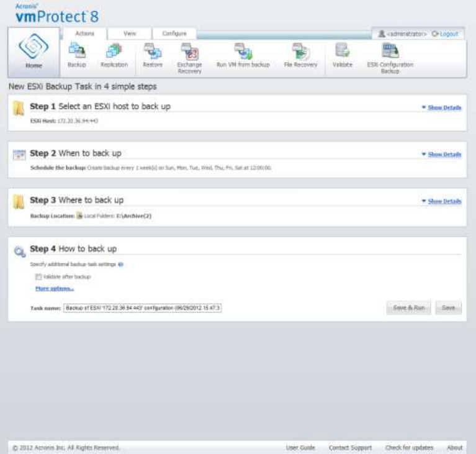
Task: Open the About link
Action: click(455, 448)
